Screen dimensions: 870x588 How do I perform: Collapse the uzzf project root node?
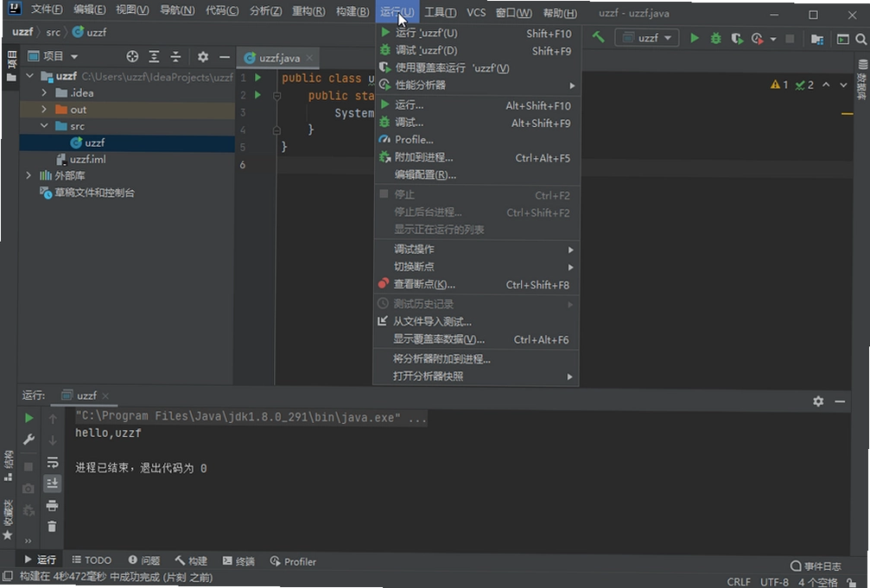tap(29, 76)
